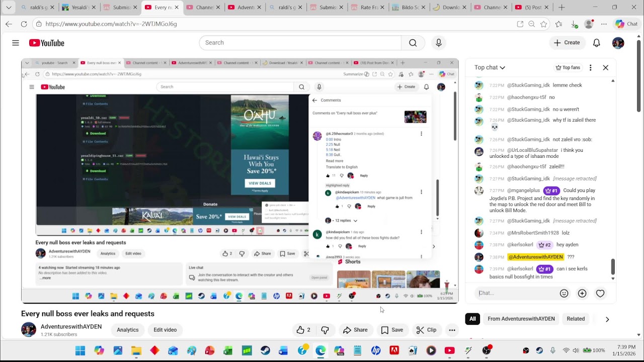Expand the Top chat dropdown
This screenshot has height=362, width=644.
(490, 67)
